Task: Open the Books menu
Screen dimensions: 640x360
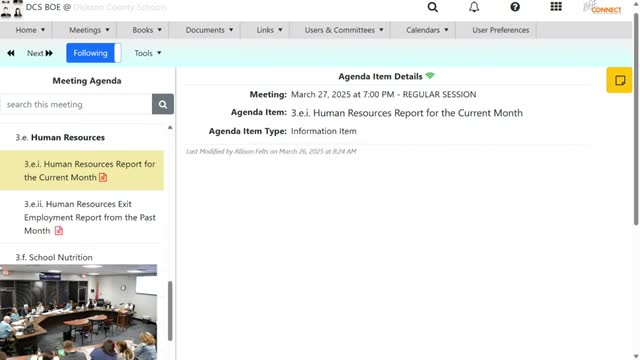Action: coord(147,30)
